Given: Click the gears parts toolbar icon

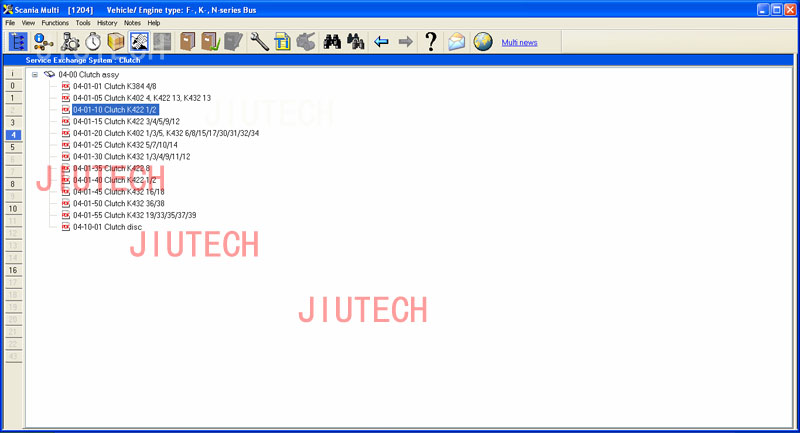Looking at the screenshot, I should tap(70, 42).
